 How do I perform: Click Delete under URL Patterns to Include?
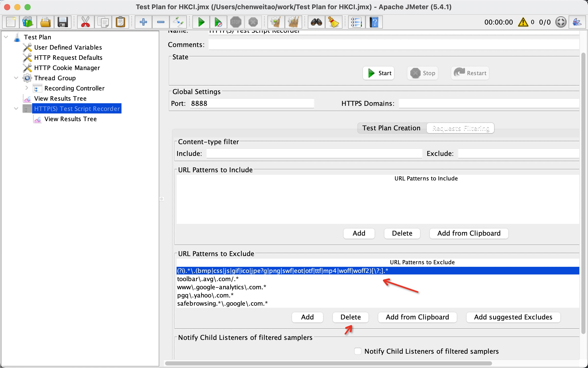402,233
